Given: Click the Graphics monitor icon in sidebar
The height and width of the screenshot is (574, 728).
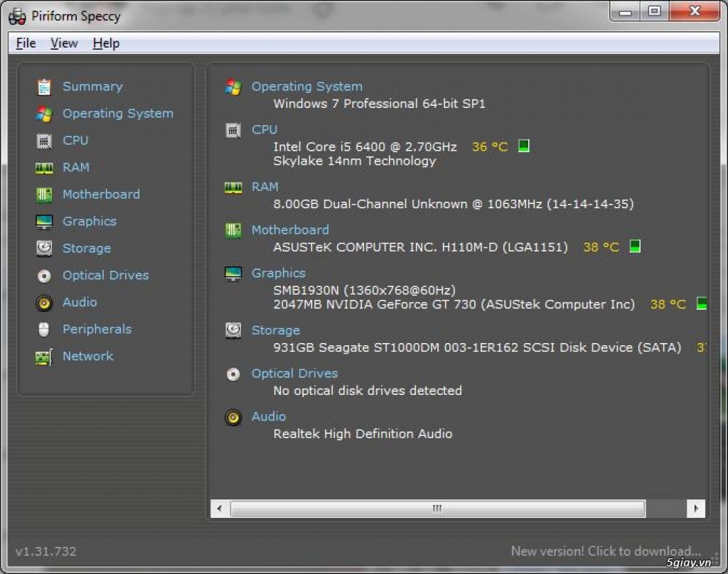Looking at the screenshot, I should pyautogui.click(x=44, y=222).
